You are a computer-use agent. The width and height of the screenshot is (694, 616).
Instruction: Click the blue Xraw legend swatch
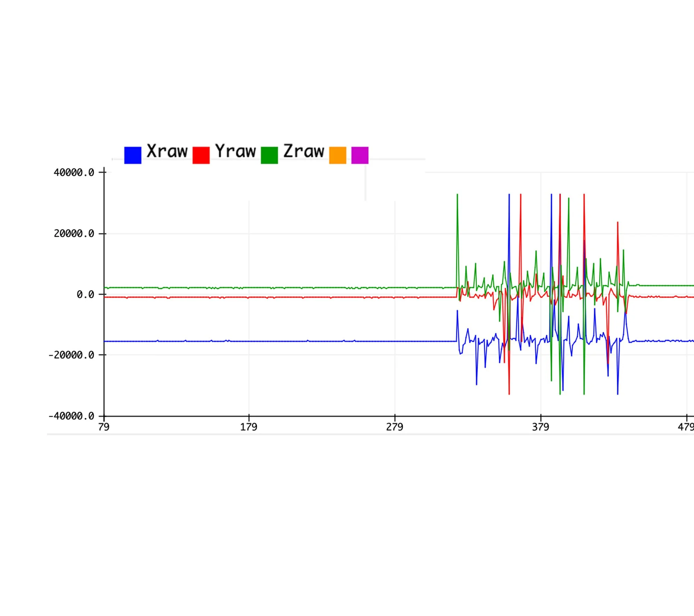click(133, 155)
